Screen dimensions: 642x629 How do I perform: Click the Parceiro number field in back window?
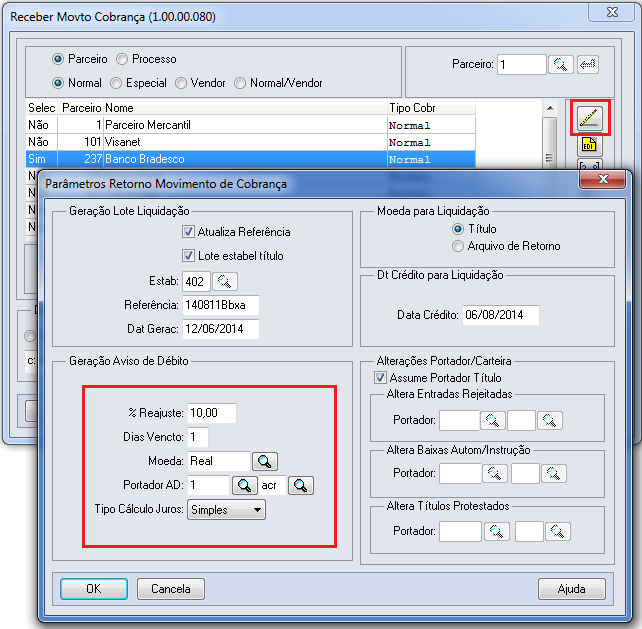(522, 65)
